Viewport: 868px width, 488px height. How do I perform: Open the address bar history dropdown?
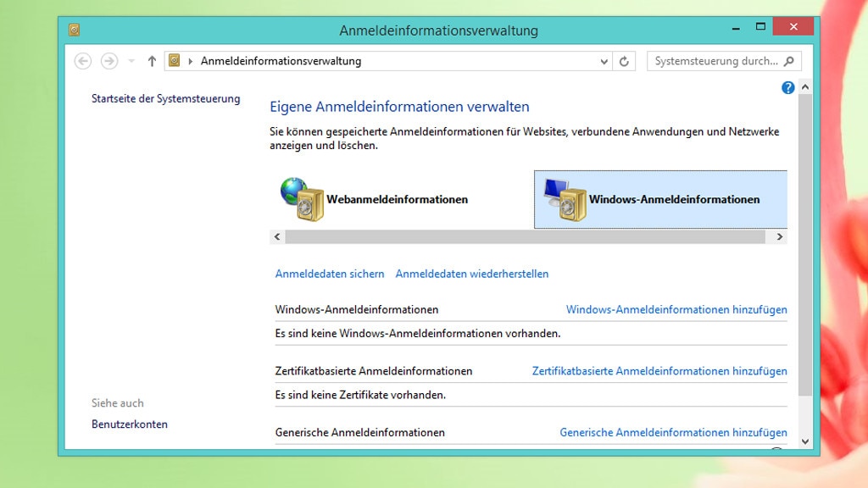[604, 61]
